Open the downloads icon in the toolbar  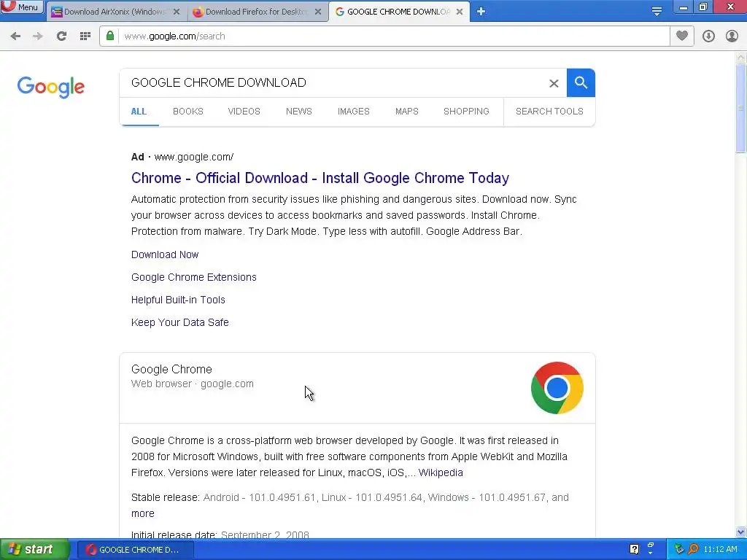click(x=708, y=36)
